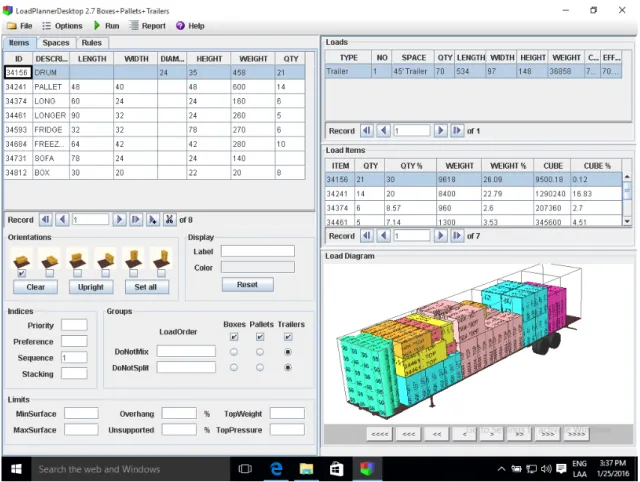Select the fifth orientation box icon
This screenshot has height=482, width=640.
click(133, 258)
